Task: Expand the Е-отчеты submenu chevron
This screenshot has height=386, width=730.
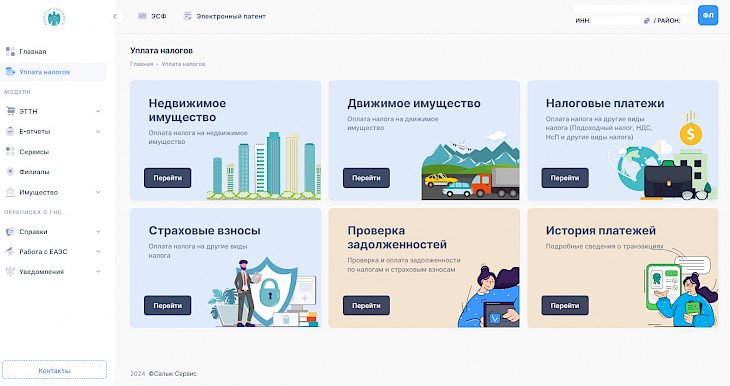Action: 98,132
